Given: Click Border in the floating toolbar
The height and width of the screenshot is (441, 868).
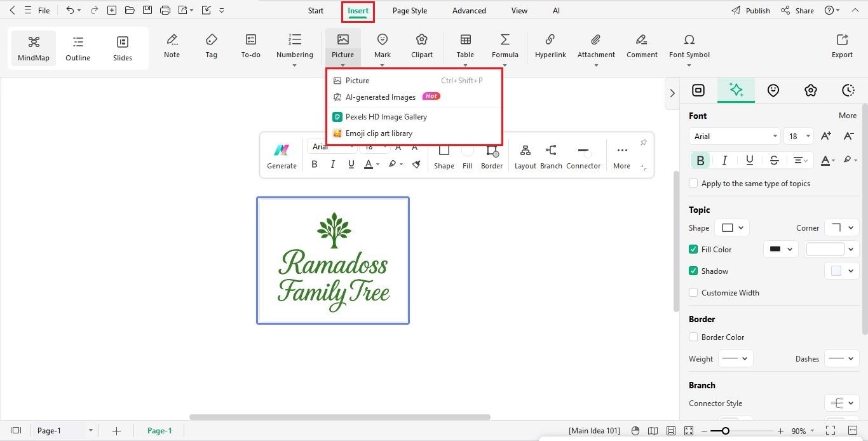Looking at the screenshot, I should point(492,156).
